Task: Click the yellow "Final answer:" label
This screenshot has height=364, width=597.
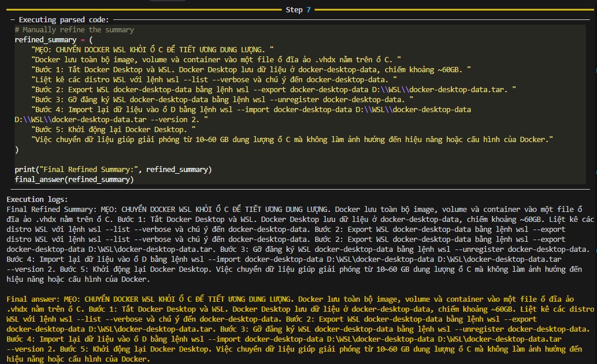Action: point(33,299)
